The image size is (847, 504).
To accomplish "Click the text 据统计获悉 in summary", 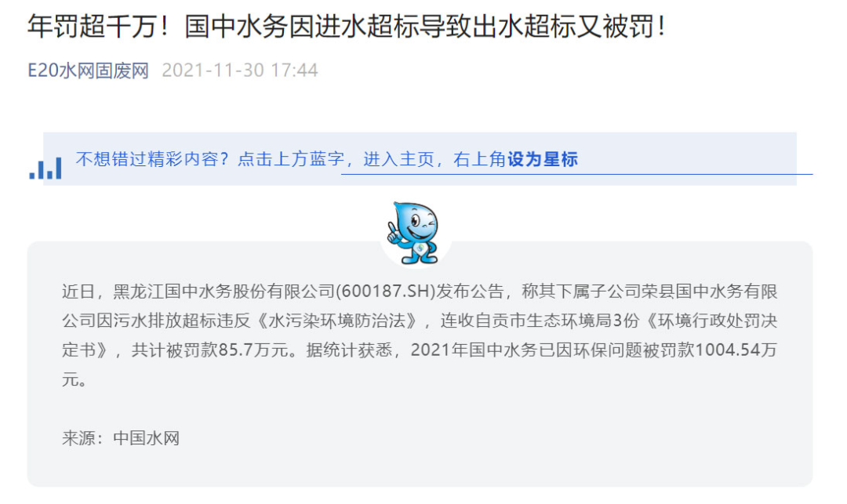I will click(x=349, y=350).
